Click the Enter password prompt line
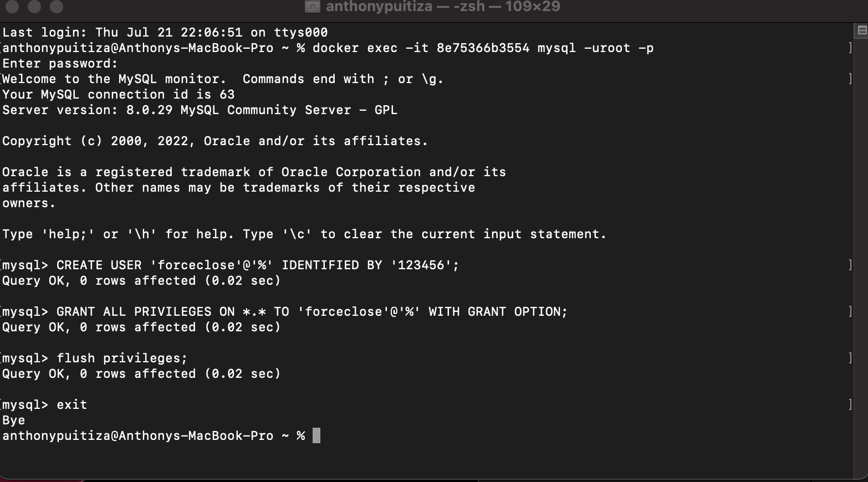Viewport: 868px width, 482px height. click(59, 63)
